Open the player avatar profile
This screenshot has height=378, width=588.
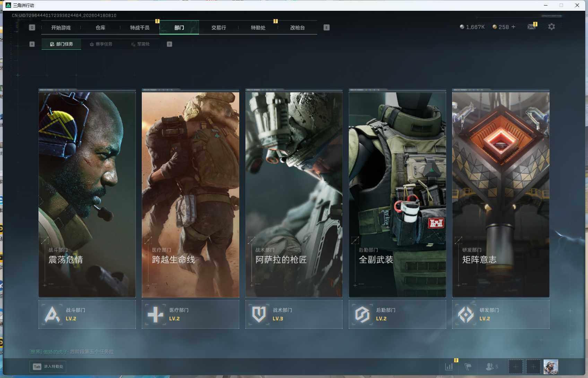[x=551, y=367]
